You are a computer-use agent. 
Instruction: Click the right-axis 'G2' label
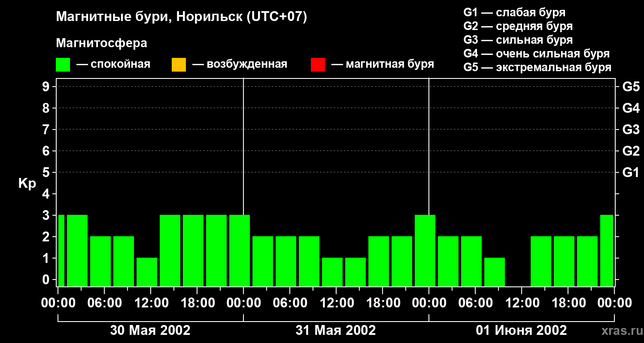coord(631,151)
